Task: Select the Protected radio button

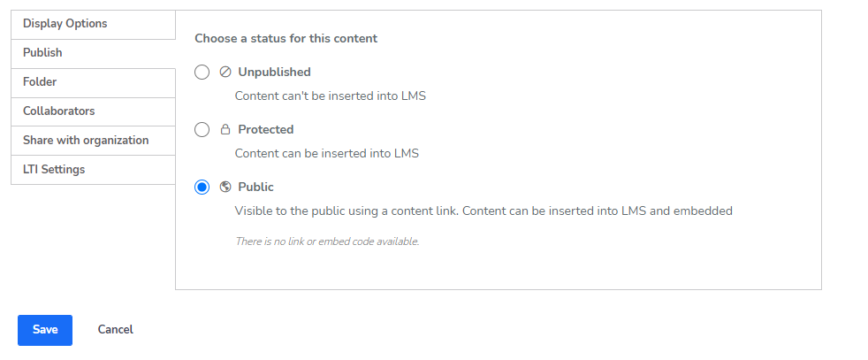Action: [202, 130]
